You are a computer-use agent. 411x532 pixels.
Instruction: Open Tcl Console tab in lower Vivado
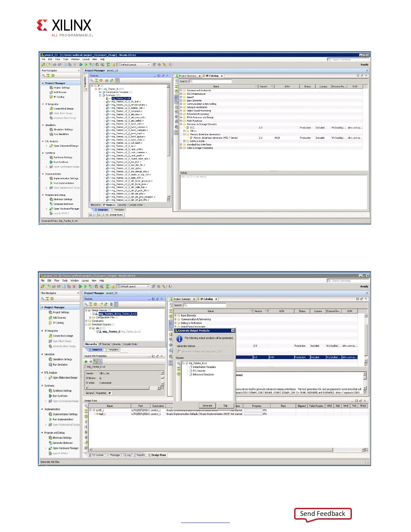(x=96, y=455)
